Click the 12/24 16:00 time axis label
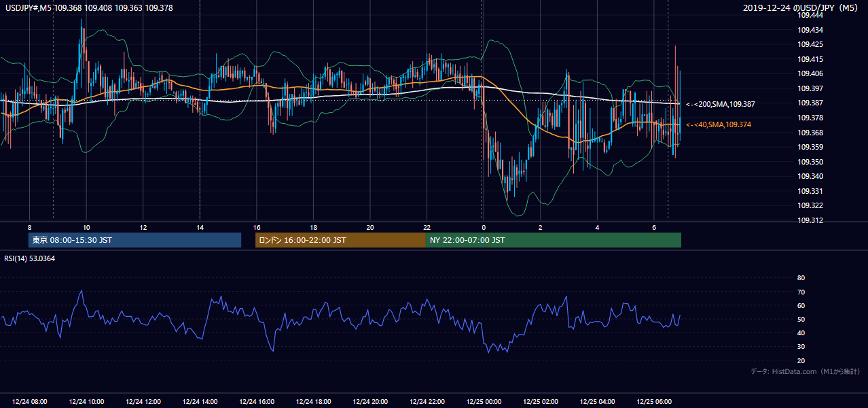 tap(257, 402)
